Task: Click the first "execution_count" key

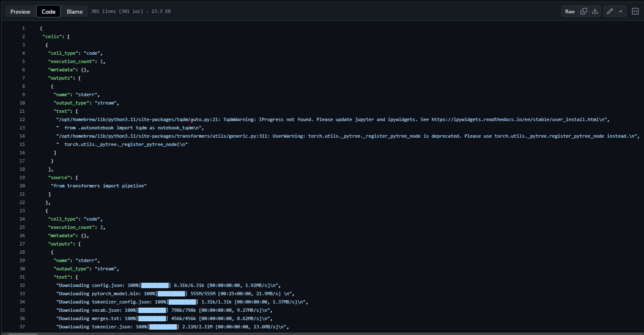Action: pos(74,61)
